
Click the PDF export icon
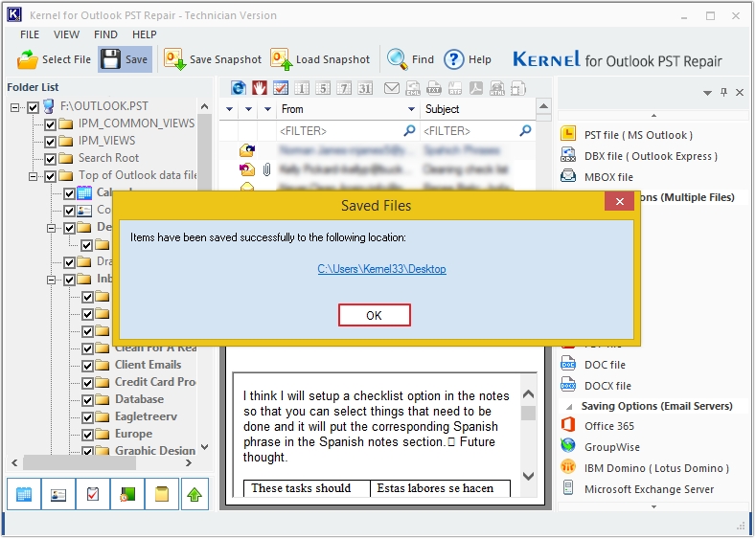[476, 88]
